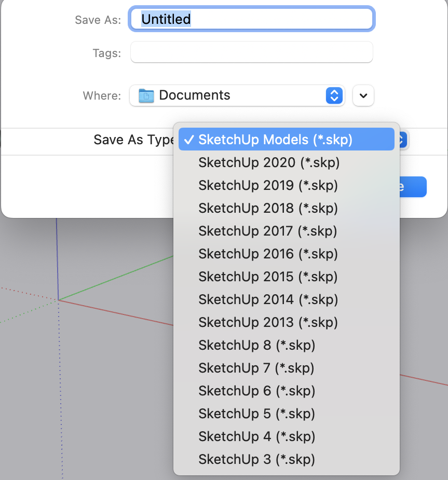Pick SketchUp 2019 (*.skp) from list
This screenshot has width=448, height=480.
point(268,185)
